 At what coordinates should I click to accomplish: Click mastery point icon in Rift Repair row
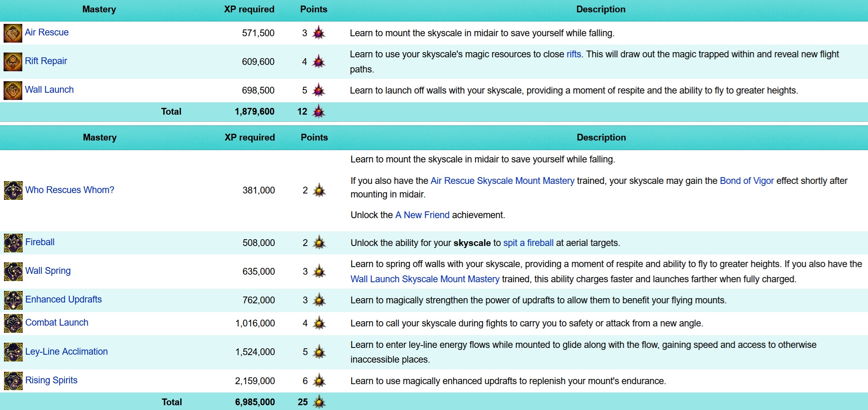tap(319, 61)
